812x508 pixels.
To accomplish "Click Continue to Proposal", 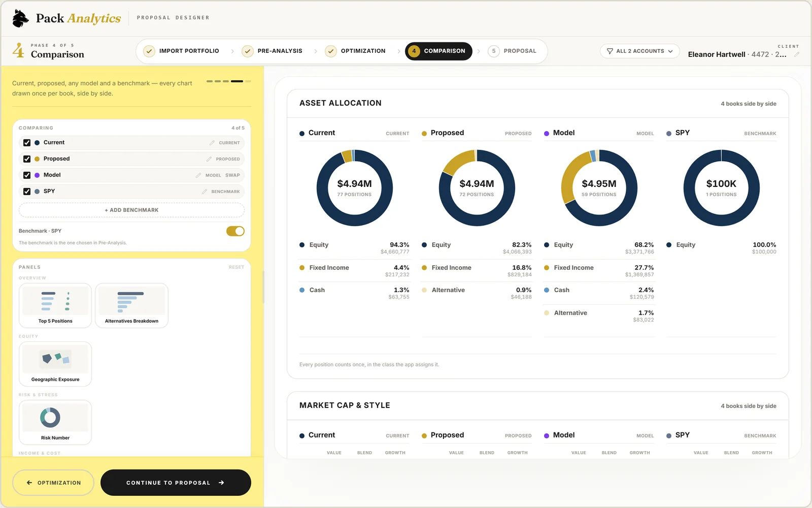I will [x=176, y=483].
